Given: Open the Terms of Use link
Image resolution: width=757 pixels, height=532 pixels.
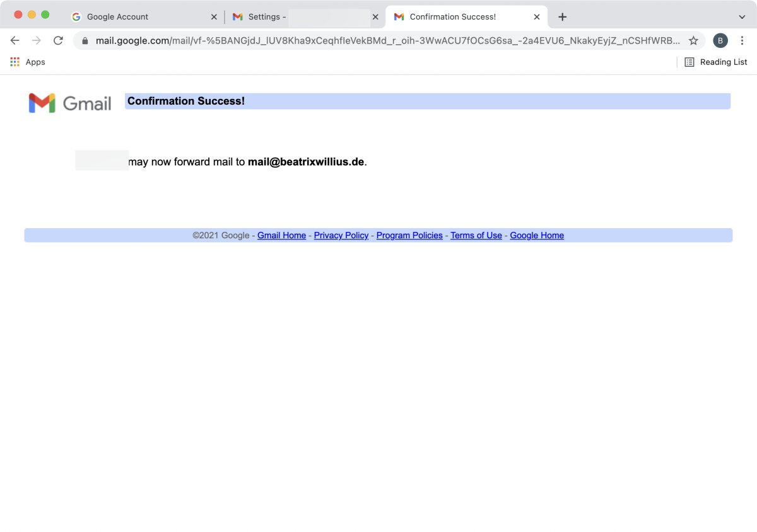Looking at the screenshot, I should coord(476,235).
